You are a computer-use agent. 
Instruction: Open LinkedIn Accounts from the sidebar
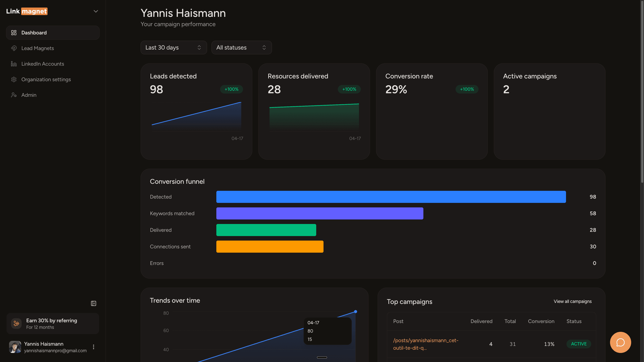(43, 64)
